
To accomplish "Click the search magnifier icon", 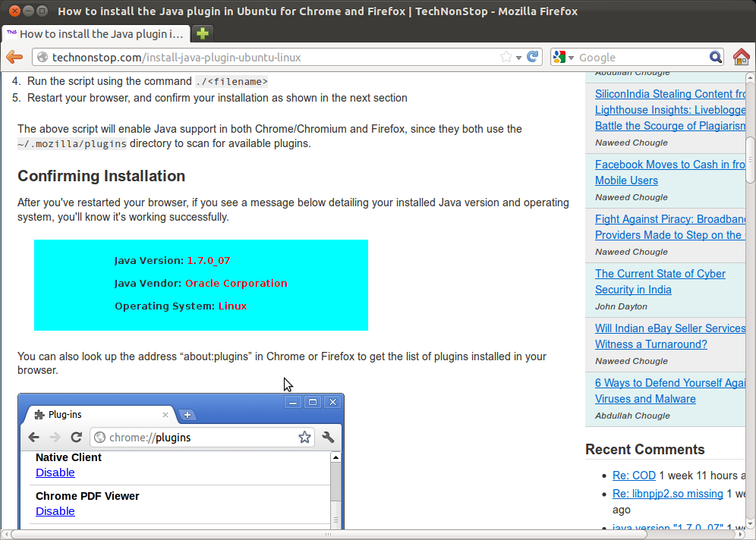I will point(716,58).
